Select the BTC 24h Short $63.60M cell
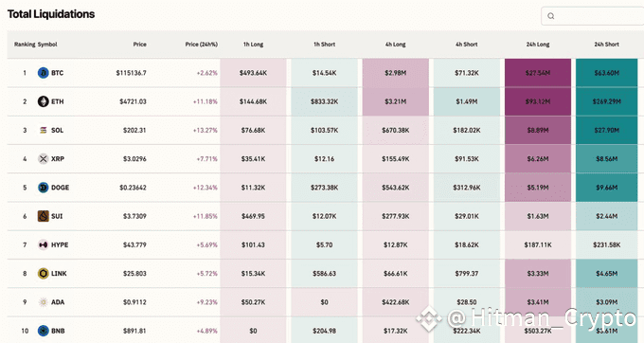The height and width of the screenshot is (343, 644). click(x=607, y=73)
